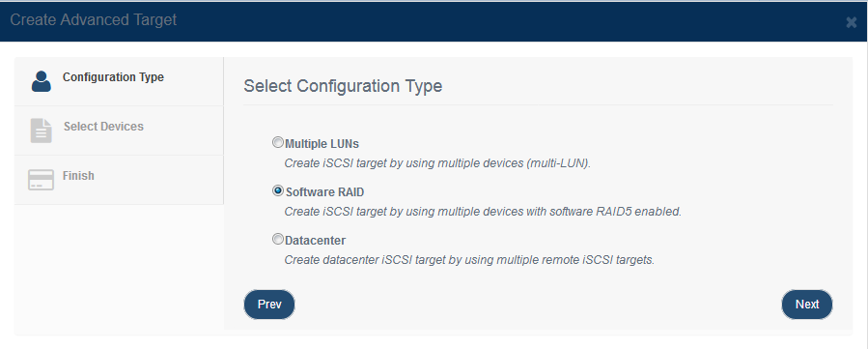The image size is (868, 349).
Task: Click the Prev button
Action: click(269, 305)
